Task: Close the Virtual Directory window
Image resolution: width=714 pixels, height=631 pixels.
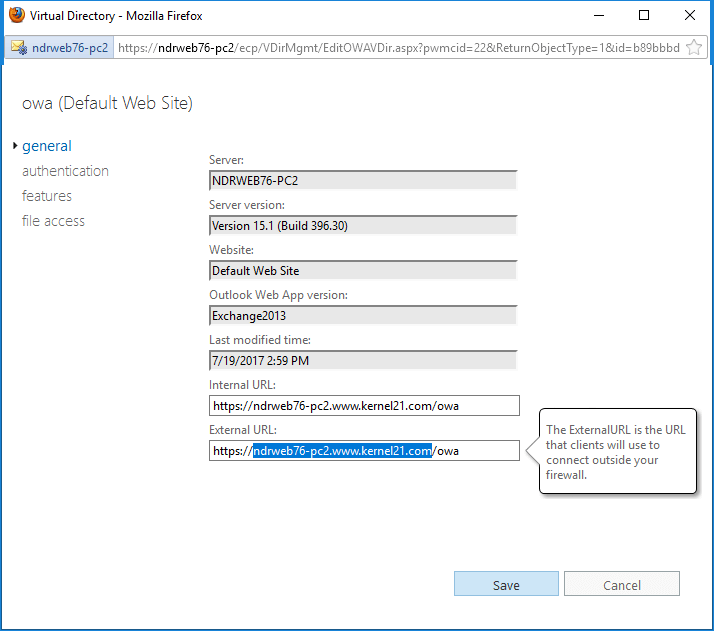Action: (x=690, y=15)
